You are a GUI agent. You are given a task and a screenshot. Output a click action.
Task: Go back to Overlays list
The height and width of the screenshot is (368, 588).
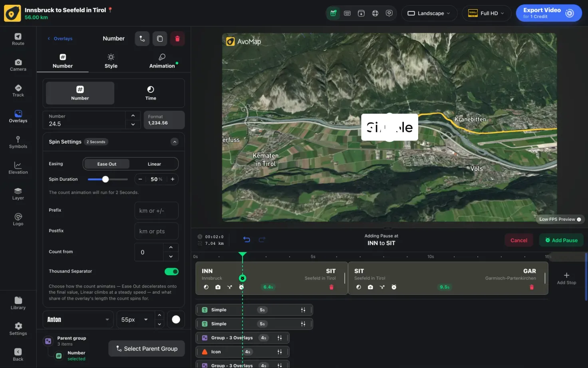(x=60, y=39)
